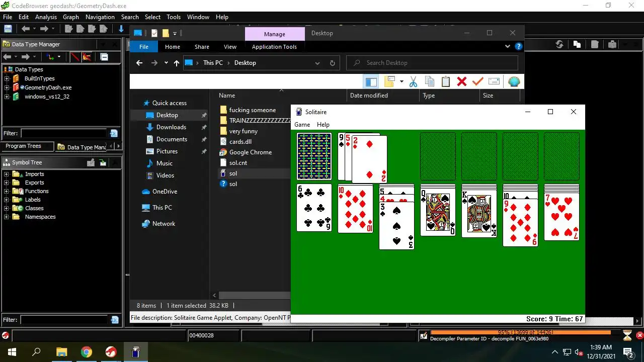Expand the Classes node in Symbol Tree

point(7,208)
